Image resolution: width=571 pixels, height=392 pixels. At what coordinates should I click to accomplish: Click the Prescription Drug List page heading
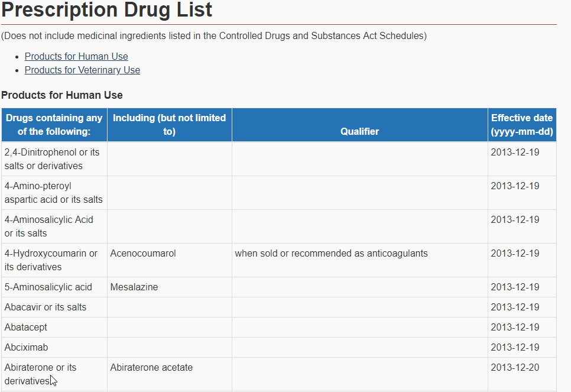tap(106, 10)
